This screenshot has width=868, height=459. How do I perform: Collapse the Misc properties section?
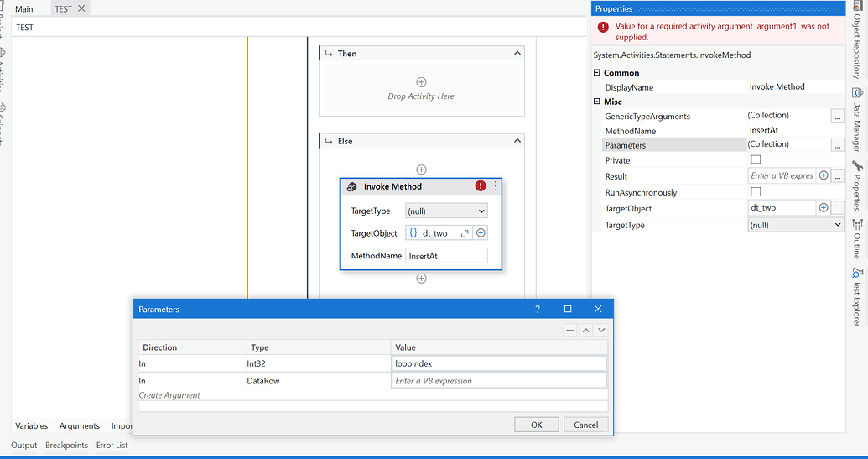(x=597, y=102)
